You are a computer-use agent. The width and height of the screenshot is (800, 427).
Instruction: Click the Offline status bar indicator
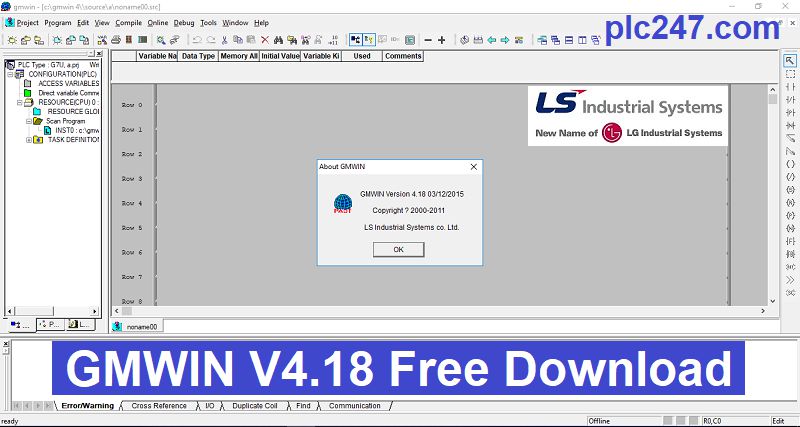[599, 421]
